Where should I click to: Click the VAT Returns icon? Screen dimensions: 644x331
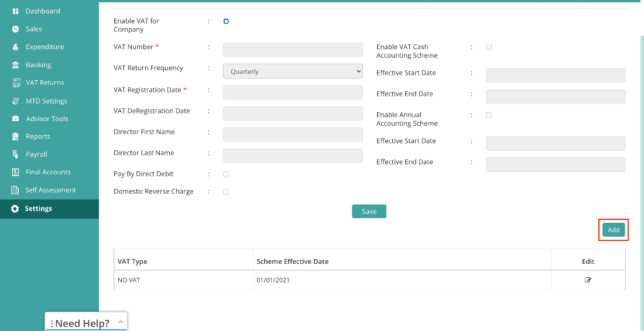(16, 82)
